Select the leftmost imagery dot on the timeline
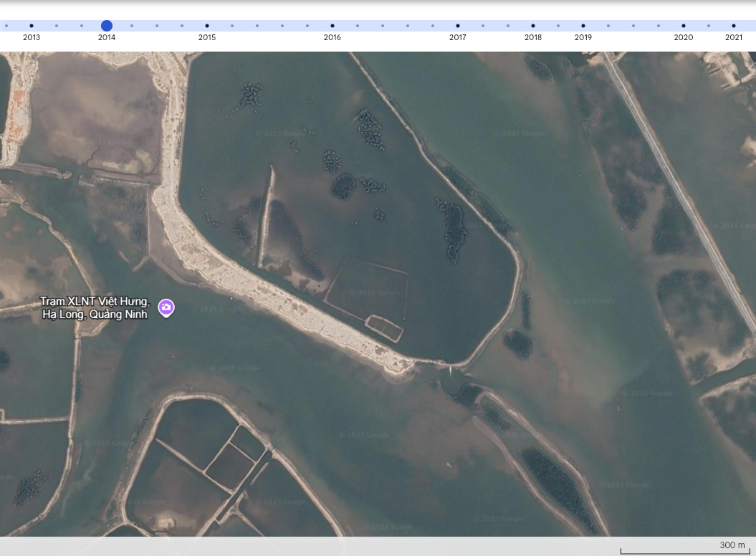756x556 pixels. pyautogui.click(x=6, y=26)
